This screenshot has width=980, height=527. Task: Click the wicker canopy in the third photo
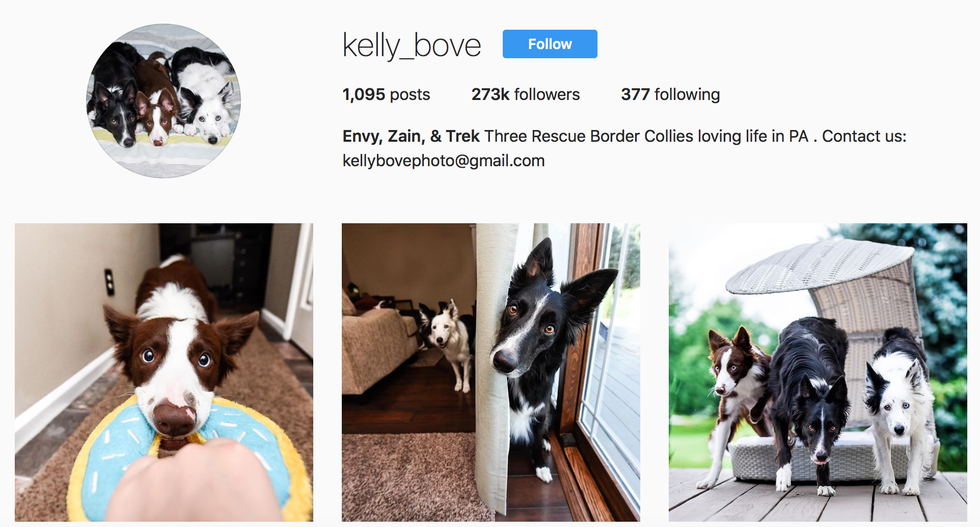pyautogui.click(x=820, y=265)
